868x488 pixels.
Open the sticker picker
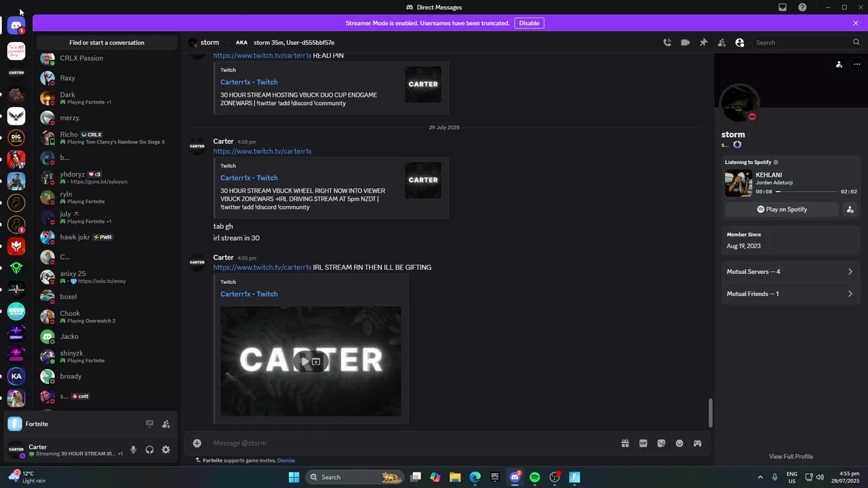[661, 443]
